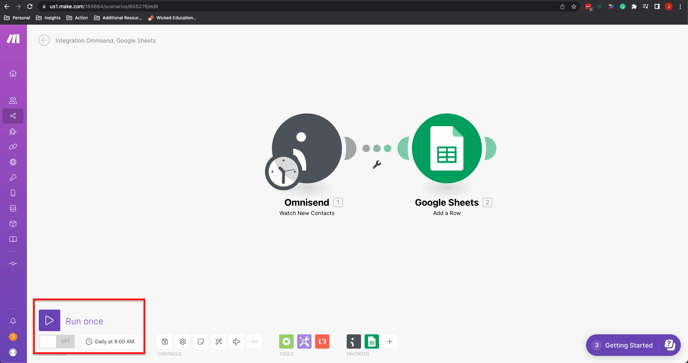Open the book icon in the sidebar
The height and width of the screenshot is (363, 688).
click(x=13, y=239)
